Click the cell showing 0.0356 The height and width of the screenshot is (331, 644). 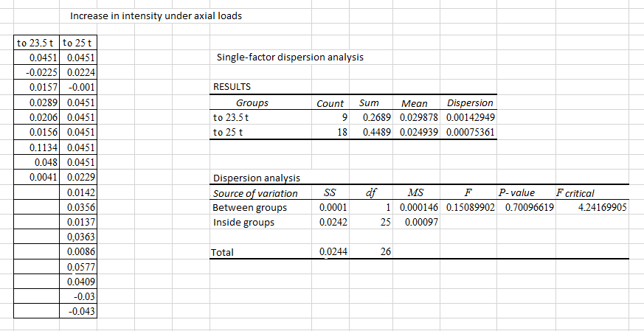(x=78, y=207)
